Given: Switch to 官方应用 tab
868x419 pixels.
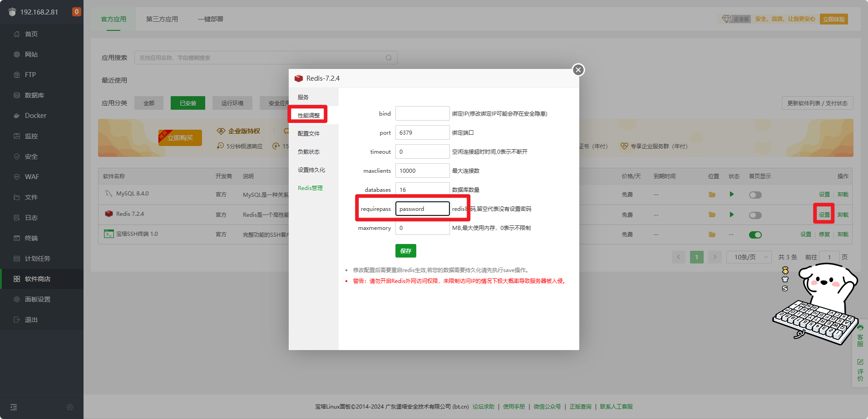Looking at the screenshot, I should (x=113, y=19).
